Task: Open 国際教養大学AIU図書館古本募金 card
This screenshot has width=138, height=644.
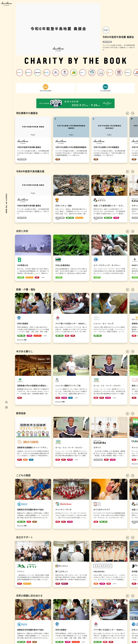Action: click(x=33, y=380)
